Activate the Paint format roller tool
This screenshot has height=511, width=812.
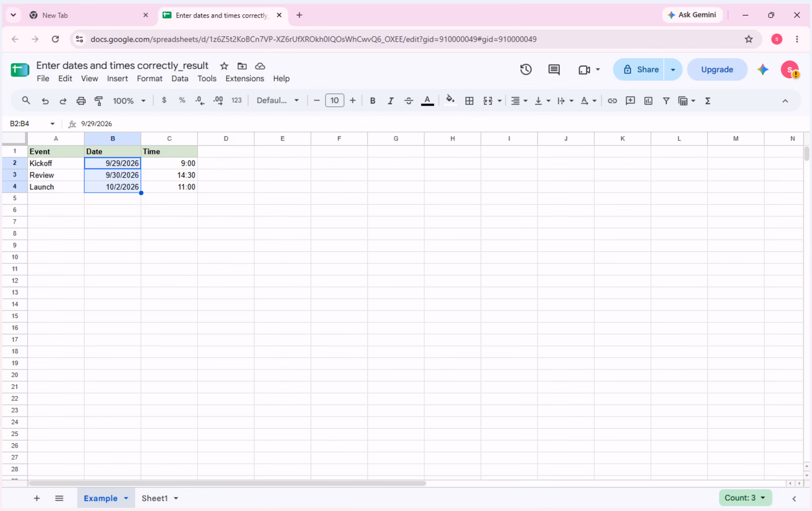tap(99, 101)
